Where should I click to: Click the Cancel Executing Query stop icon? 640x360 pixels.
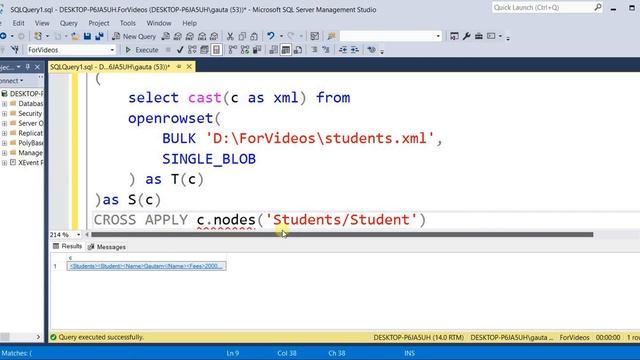[x=168, y=50]
